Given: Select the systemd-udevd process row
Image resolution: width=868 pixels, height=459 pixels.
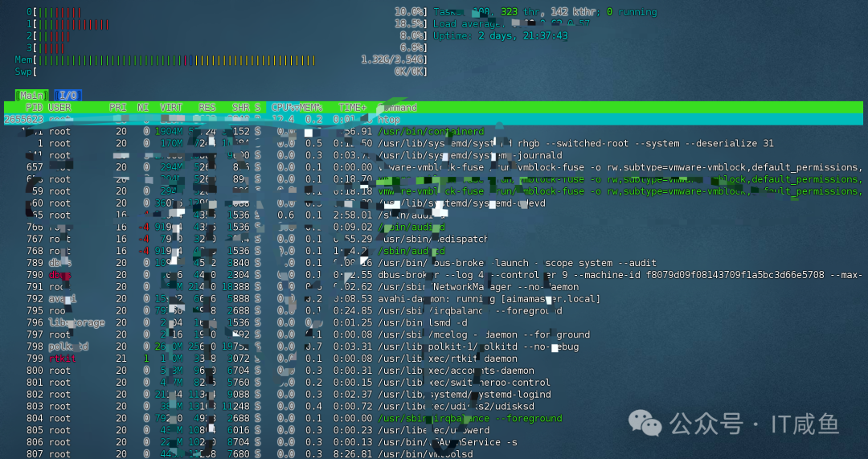Looking at the screenshot, I should 433,203.
